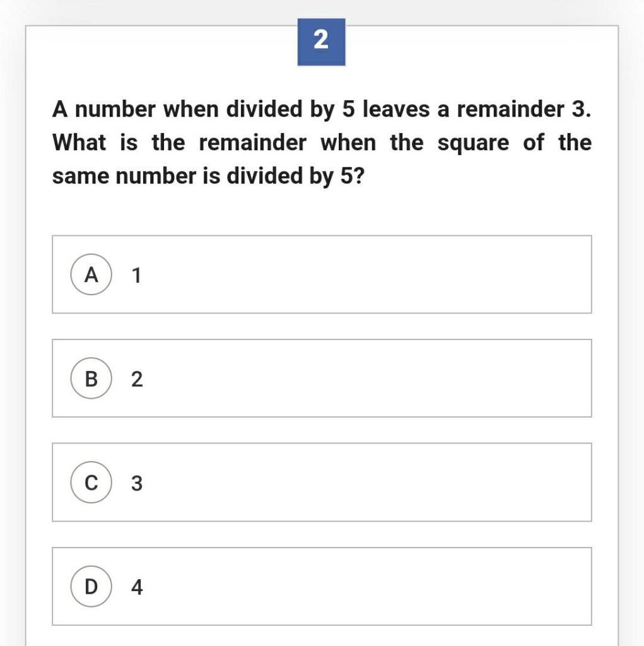Click the blue question number 2 badge

[320, 42]
